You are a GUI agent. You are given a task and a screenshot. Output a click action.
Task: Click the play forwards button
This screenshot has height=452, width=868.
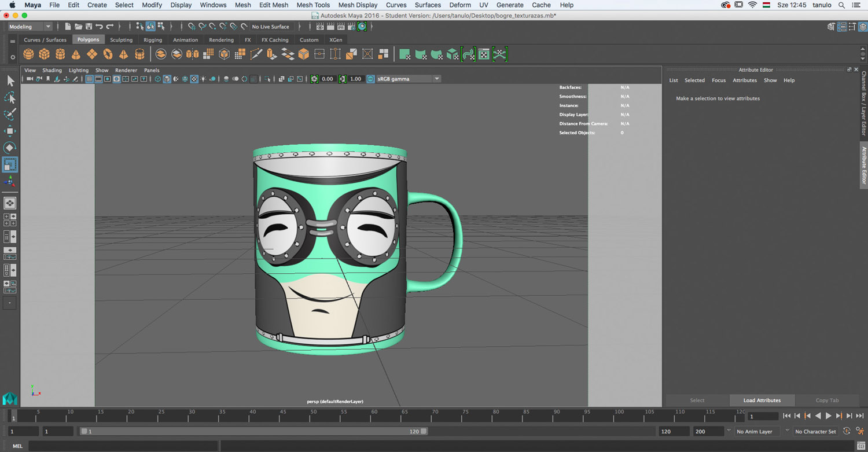[x=828, y=416]
